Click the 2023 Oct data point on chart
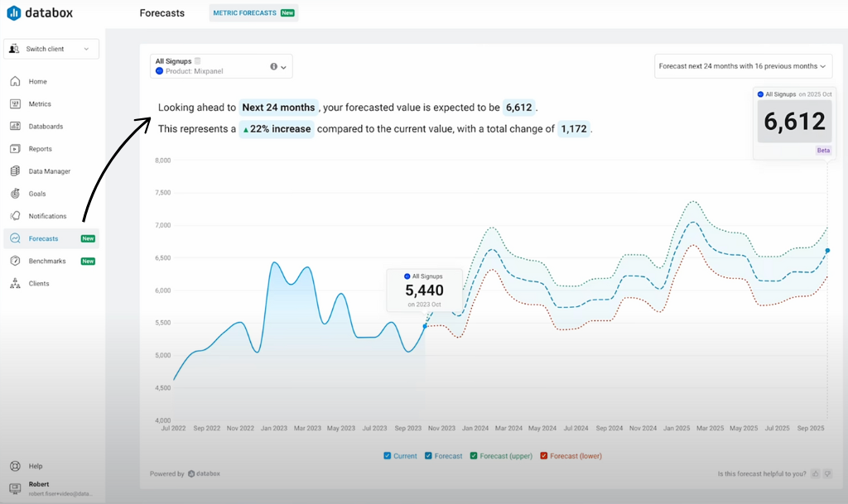This screenshot has width=848, height=504. point(425,326)
